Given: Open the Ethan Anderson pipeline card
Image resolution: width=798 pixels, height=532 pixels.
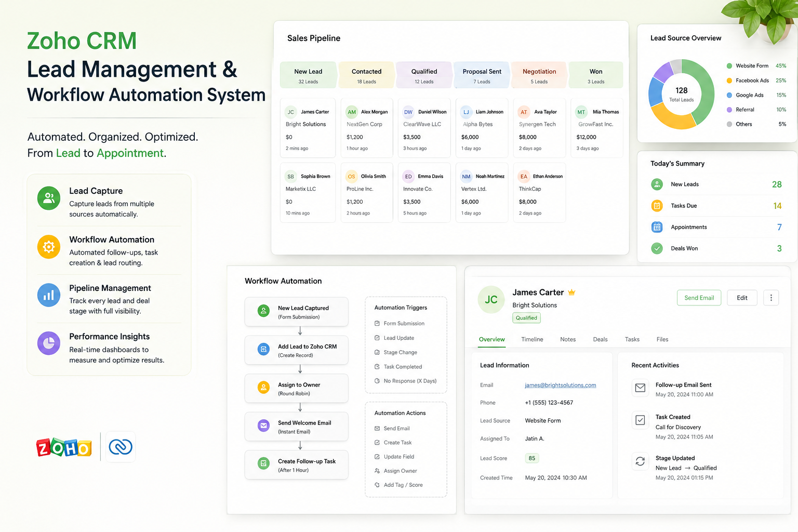Looking at the screenshot, I should click(x=539, y=193).
